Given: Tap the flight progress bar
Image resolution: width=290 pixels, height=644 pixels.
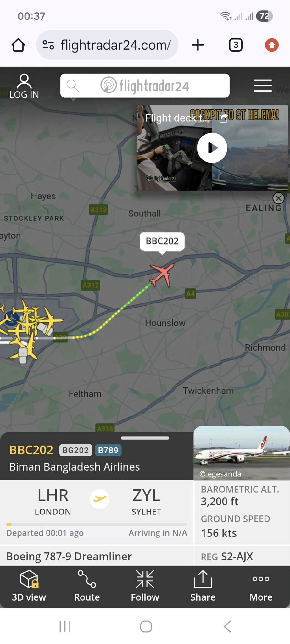Looking at the screenshot, I should (97, 525).
